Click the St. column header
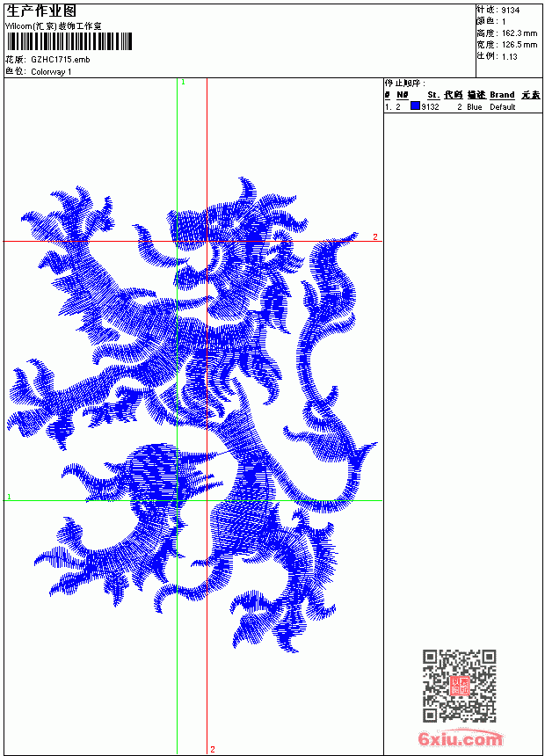 click(433, 95)
